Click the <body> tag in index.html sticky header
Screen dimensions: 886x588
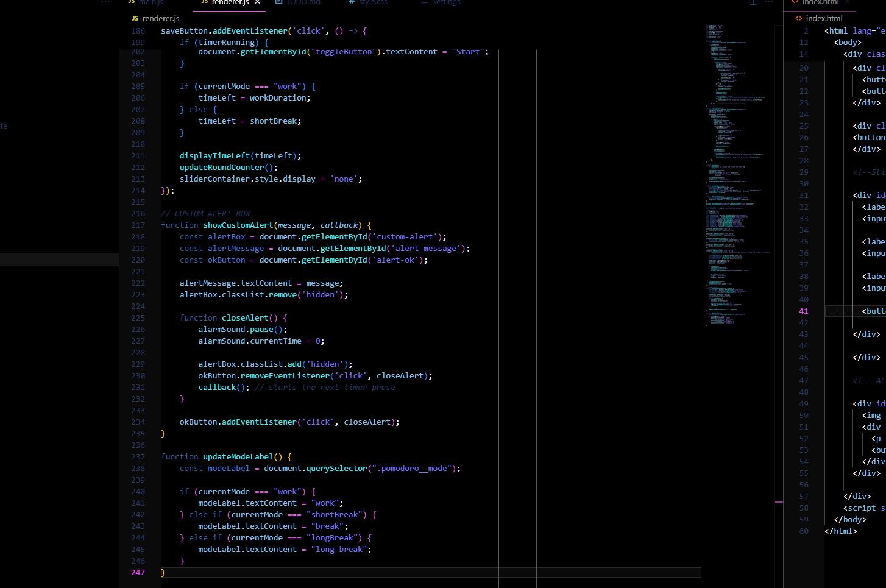(x=848, y=43)
